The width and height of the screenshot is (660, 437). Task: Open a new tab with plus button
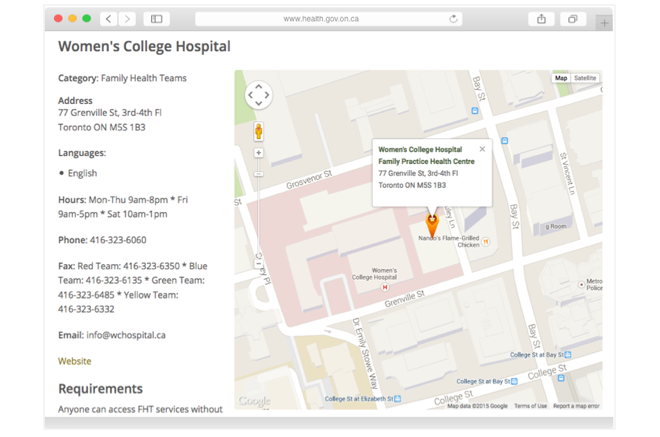pyautogui.click(x=604, y=22)
